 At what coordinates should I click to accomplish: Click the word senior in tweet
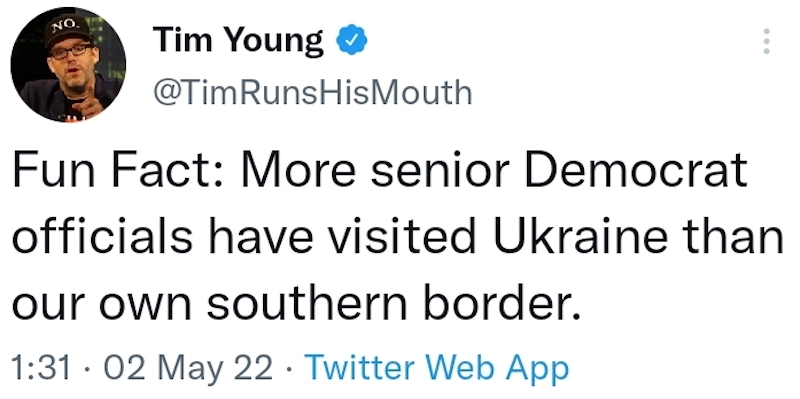tap(439, 169)
